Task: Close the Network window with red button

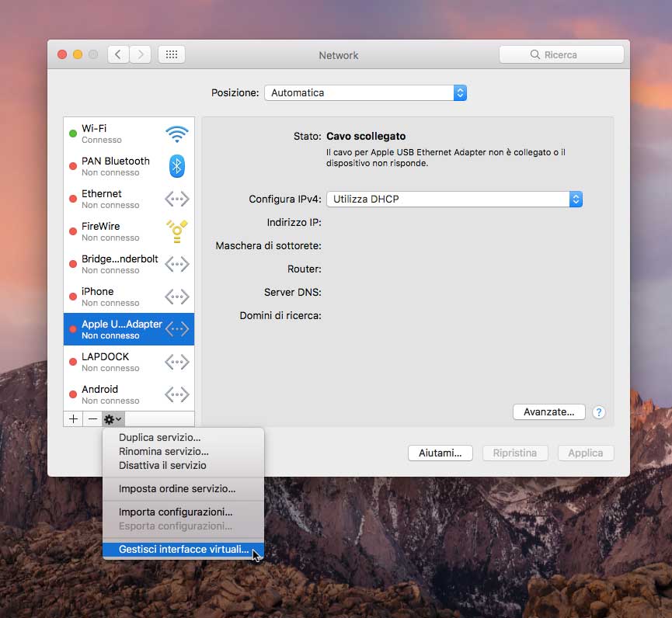Action: click(62, 54)
